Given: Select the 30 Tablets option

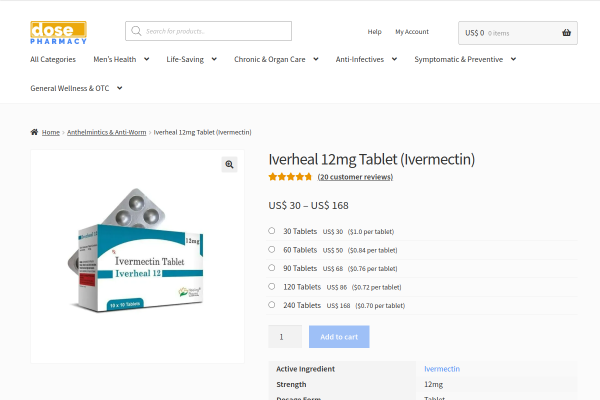Looking at the screenshot, I should pos(272,231).
